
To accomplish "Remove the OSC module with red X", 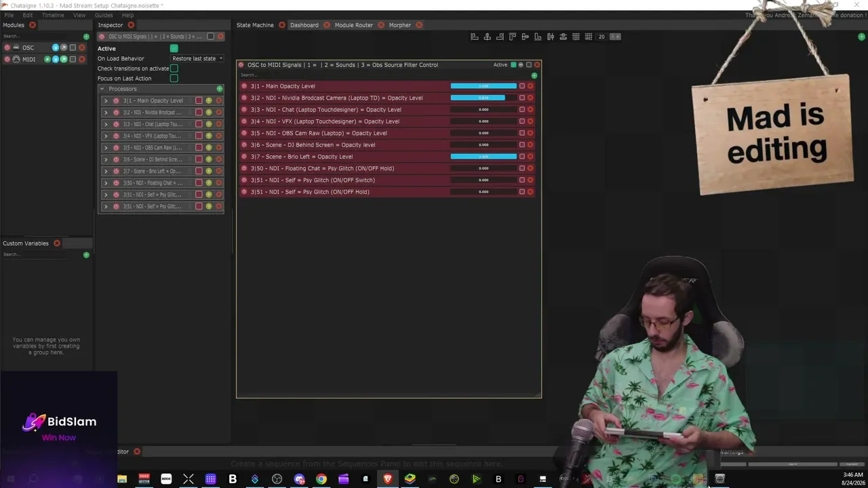I will [82, 47].
